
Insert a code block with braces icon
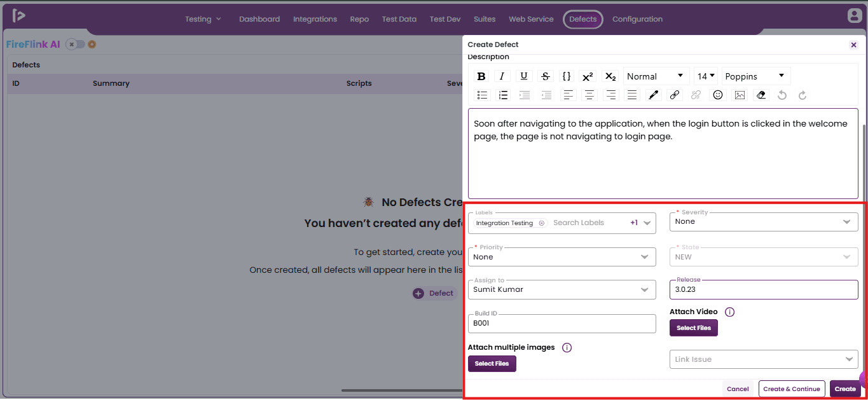pos(567,76)
